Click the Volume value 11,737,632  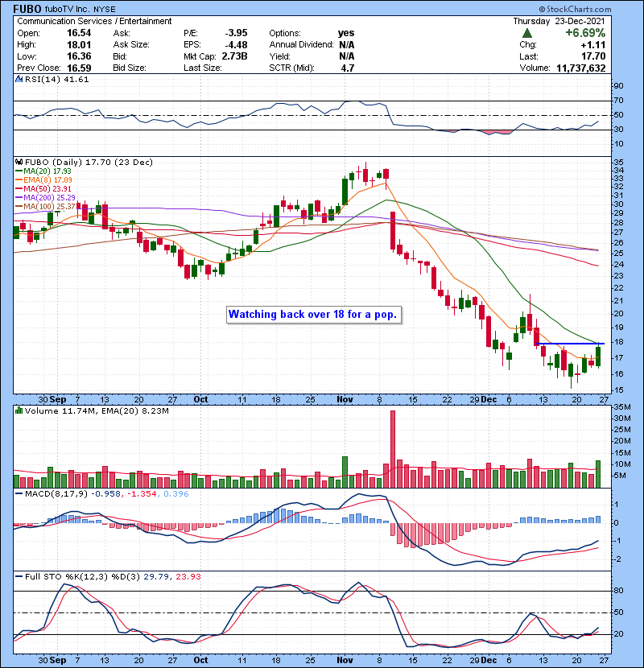(581, 68)
